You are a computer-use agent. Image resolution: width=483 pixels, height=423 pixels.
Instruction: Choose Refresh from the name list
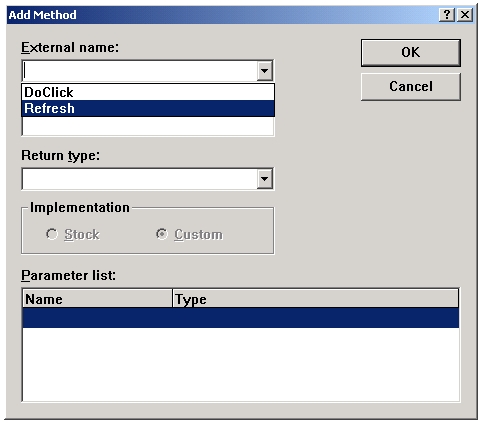click(148, 108)
